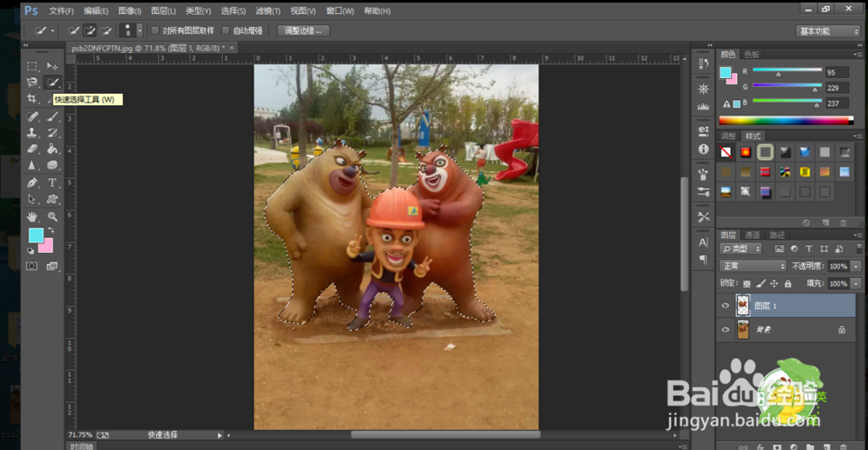Select the Custom Shape tool
The width and height of the screenshot is (868, 450).
pos(53,198)
